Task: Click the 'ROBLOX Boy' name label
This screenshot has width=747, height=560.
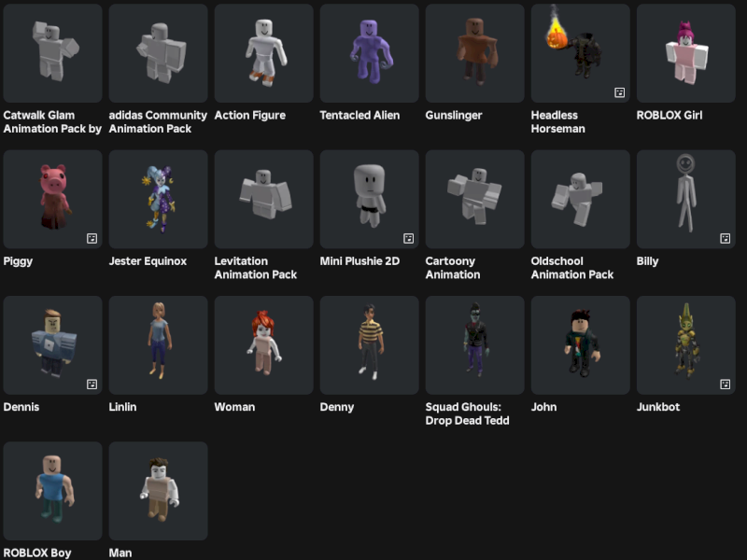Action: pyautogui.click(x=37, y=553)
